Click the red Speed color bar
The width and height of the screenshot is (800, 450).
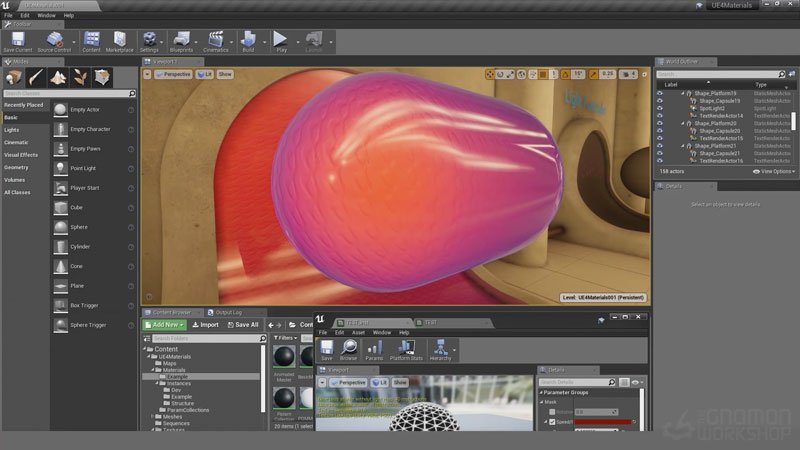(x=603, y=422)
